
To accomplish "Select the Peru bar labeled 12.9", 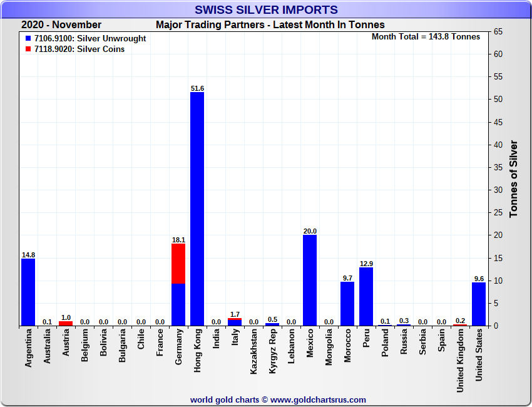I will pos(366,297).
